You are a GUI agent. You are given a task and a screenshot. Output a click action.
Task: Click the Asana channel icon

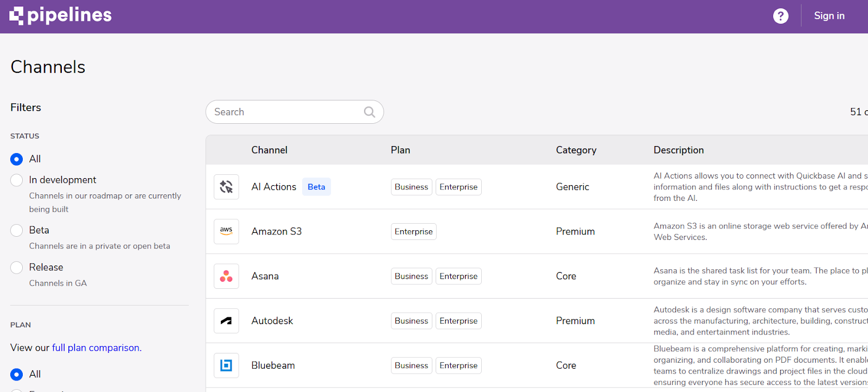pos(226,276)
